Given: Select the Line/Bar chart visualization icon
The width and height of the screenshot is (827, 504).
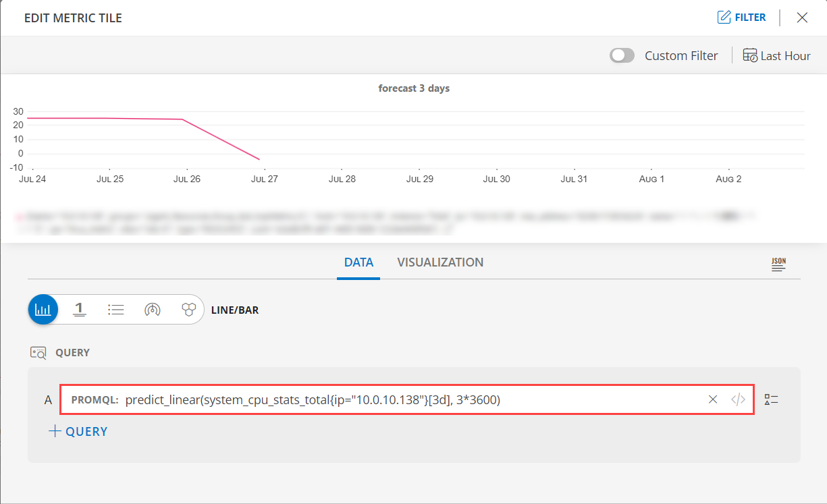Looking at the screenshot, I should (x=43, y=309).
